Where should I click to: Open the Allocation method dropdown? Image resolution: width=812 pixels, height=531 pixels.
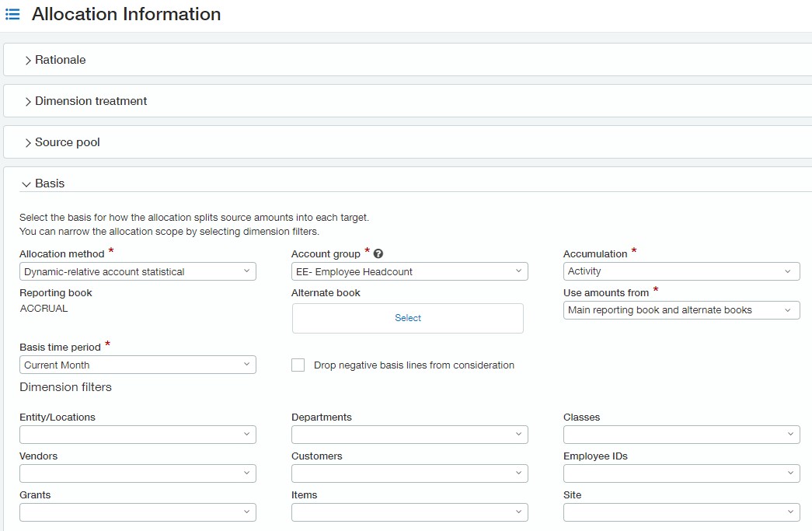pyautogui.click(x=138, y=271)
